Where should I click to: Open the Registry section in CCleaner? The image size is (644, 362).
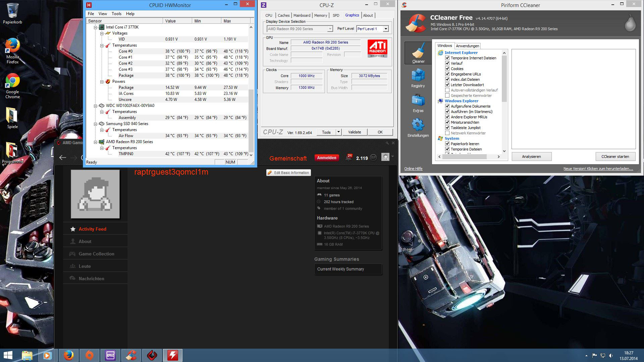[x=418, y=77]
